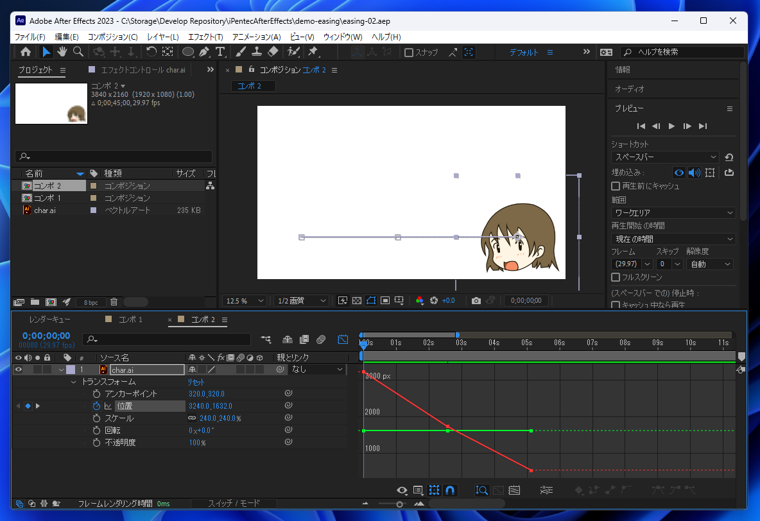Open the frame rate (29.97) dropdown

(x=632, y=264)
